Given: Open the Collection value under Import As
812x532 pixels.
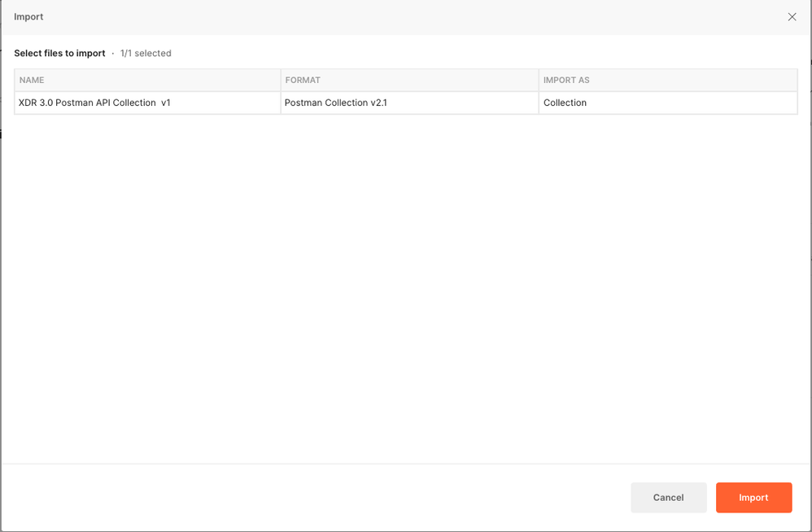Looking at the screenshot, I should click(x=565, y=103).
